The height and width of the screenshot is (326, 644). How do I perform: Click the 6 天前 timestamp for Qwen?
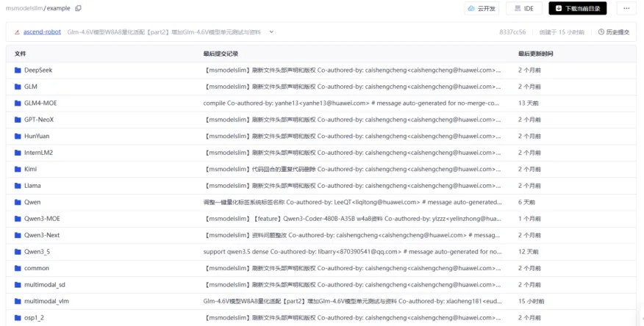click(x=526, y=202)
